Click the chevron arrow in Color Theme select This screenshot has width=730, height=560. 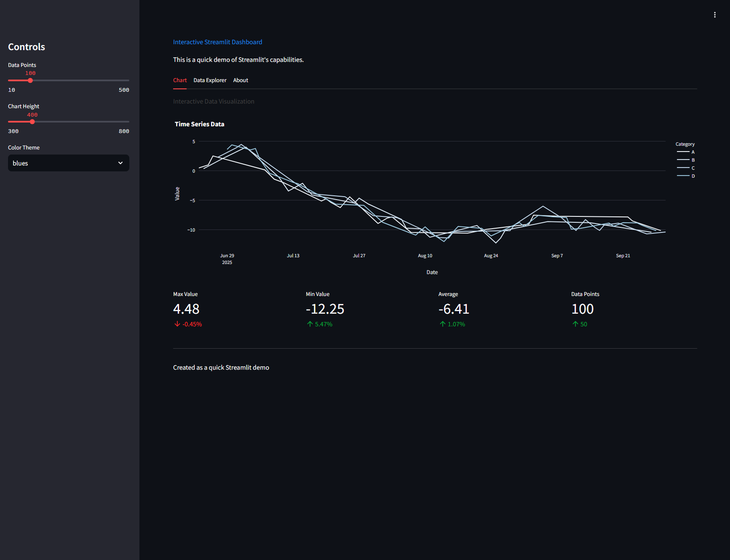120,163
